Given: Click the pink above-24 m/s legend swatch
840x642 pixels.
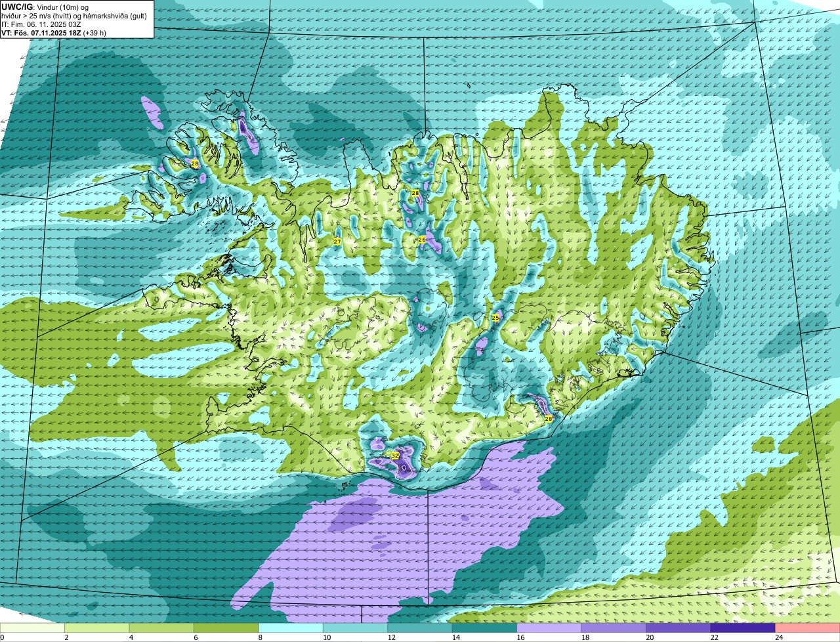Looking at the screenshot, I should pos(808,628).
